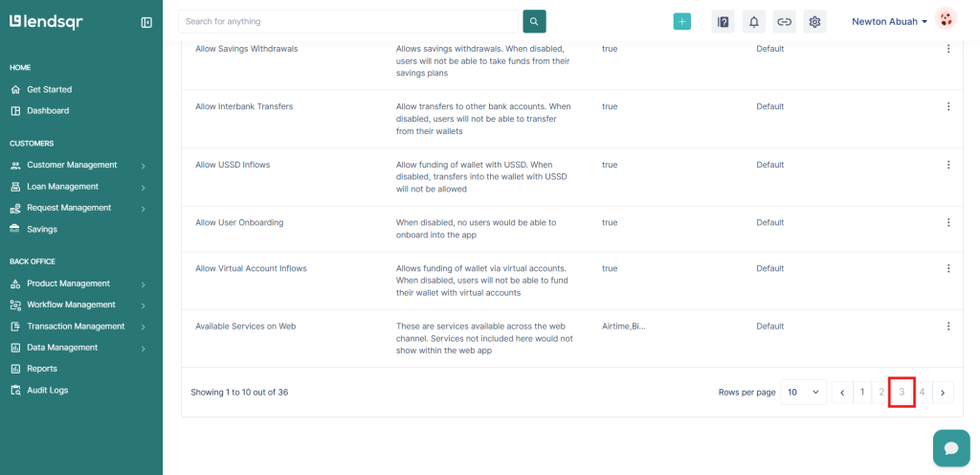The height and width of the screenshot is (475, 980).
Task: Open Savings in the sidebar
Action: (41, 230)
